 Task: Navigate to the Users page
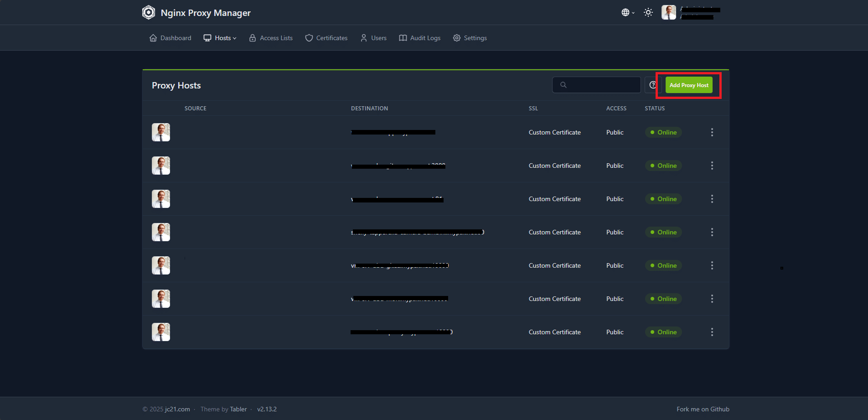(373, 38)
